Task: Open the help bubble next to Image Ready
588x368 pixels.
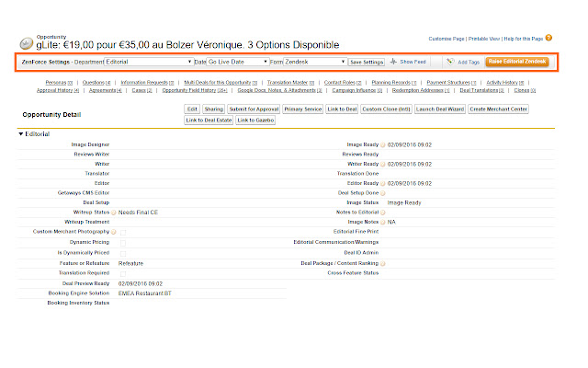Action: click(383, 145)
